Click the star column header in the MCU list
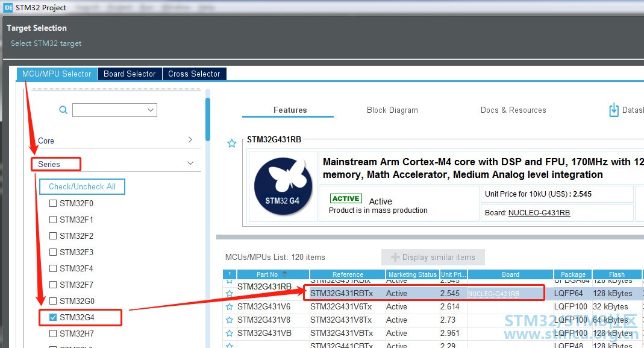The width and height of the screenshot is (644, 348). click(x=230, y=274)
